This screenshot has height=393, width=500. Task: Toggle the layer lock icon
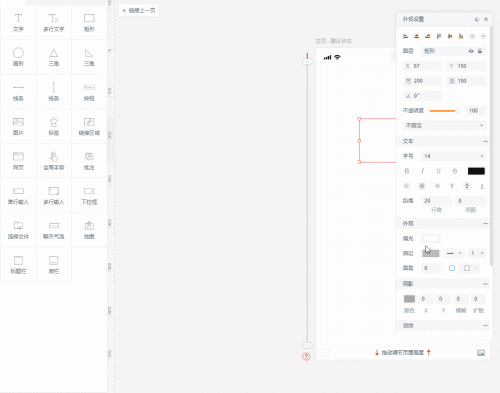click(480, 51)
